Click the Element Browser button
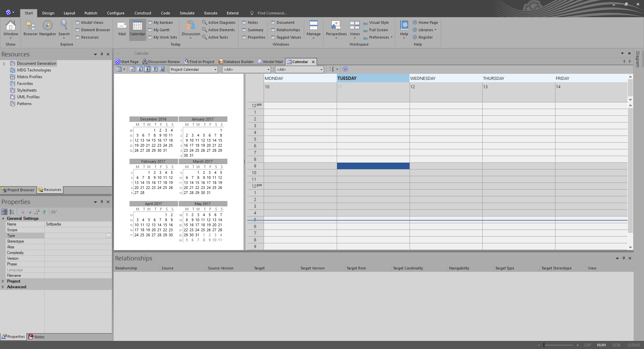644x349 pixels. click(93, 30)
